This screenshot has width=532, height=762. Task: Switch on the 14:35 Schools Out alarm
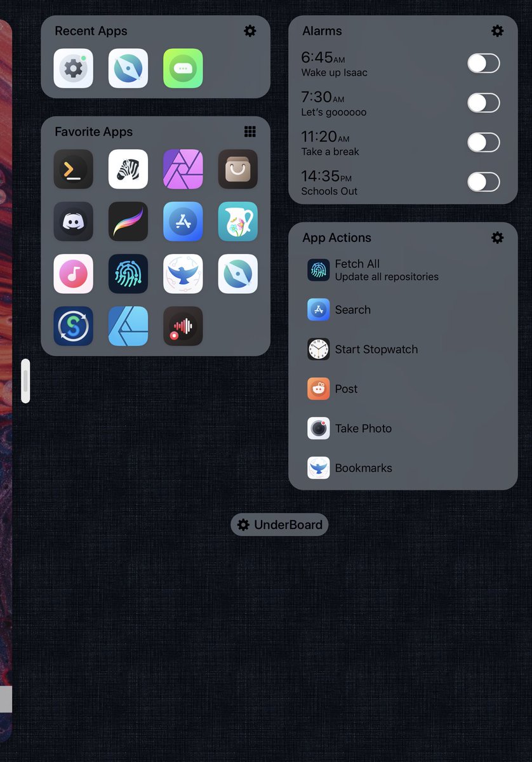point(484,182)
